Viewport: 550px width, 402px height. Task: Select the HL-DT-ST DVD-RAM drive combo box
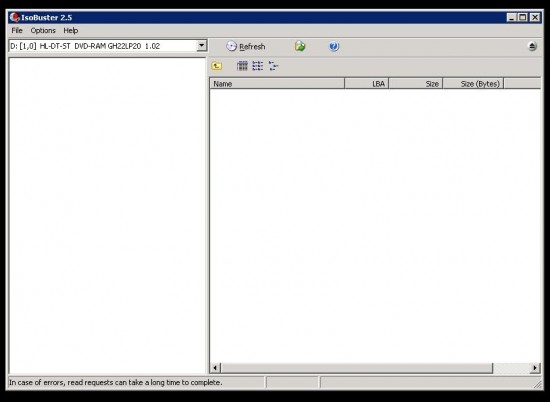tap(108, 46)
